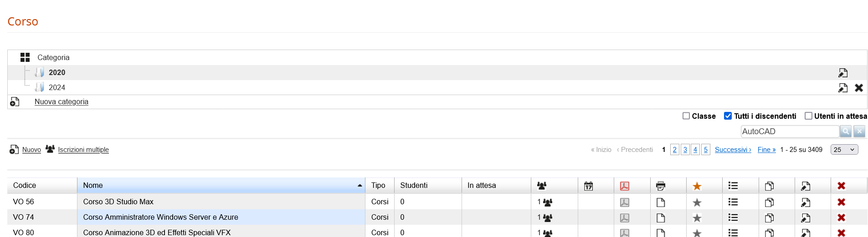Edit the 2020 category
The image size is (868, 237).
pos(842,73)
